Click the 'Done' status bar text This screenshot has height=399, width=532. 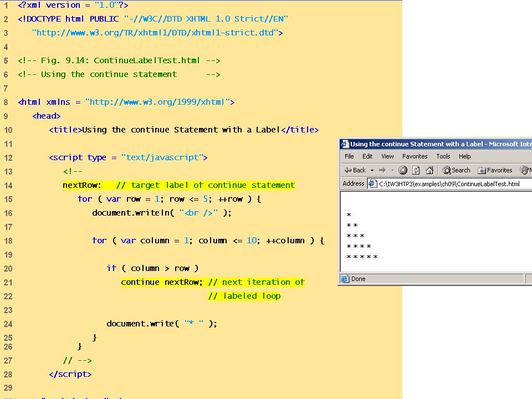tap(359, 279)
